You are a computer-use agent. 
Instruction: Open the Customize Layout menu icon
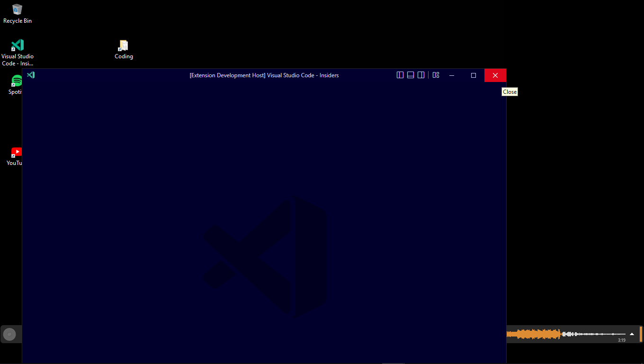tap(436, 75)
